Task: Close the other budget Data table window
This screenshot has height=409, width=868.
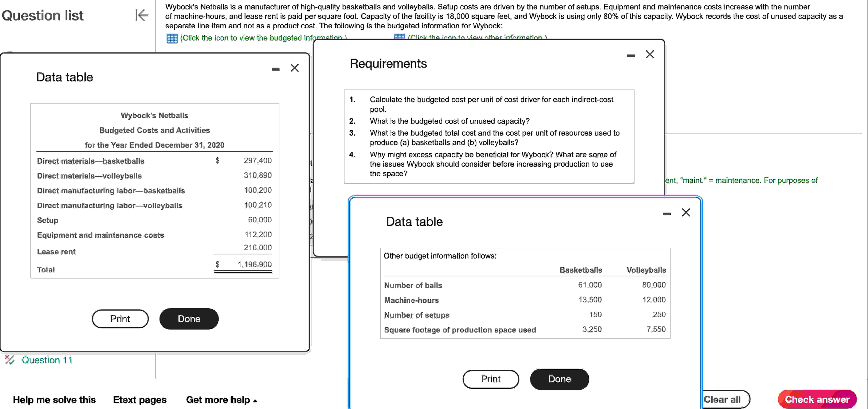Action: [686, 212]
